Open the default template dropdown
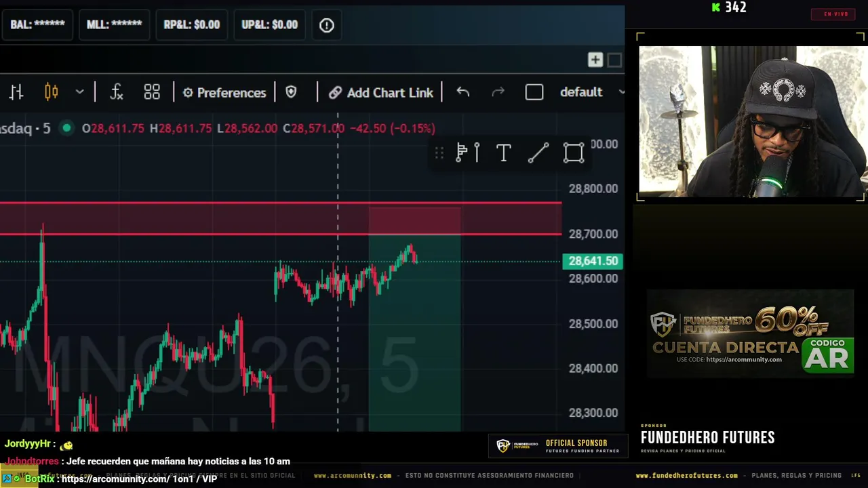Screen dimensions: 868x488 (x=592, y=92)
